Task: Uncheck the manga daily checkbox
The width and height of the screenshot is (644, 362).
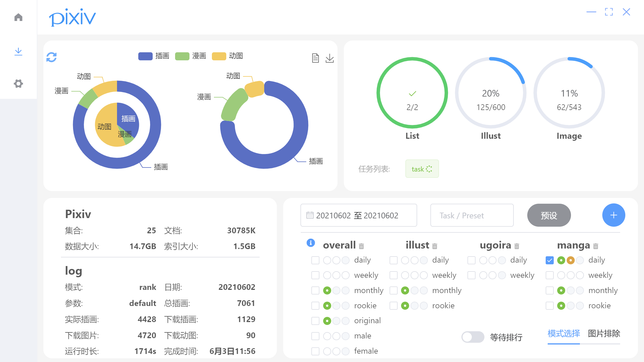Action: (549, 260)
